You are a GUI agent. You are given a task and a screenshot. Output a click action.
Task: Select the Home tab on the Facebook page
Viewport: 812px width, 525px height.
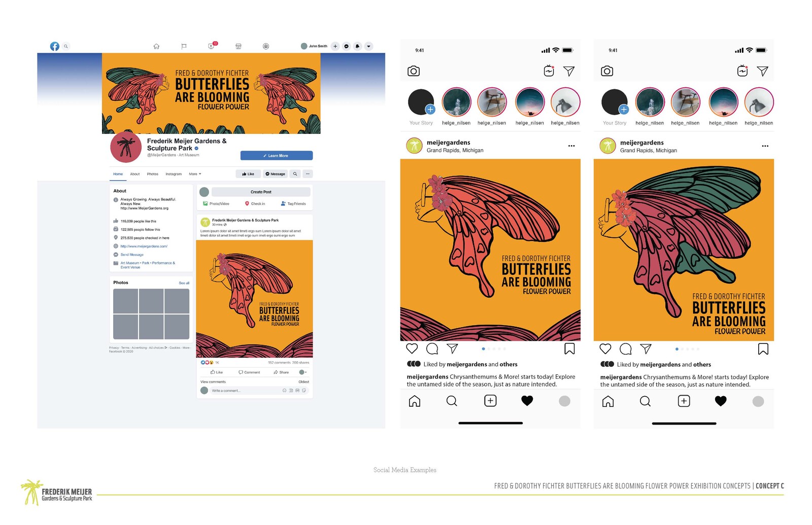(x=118, y=174)
